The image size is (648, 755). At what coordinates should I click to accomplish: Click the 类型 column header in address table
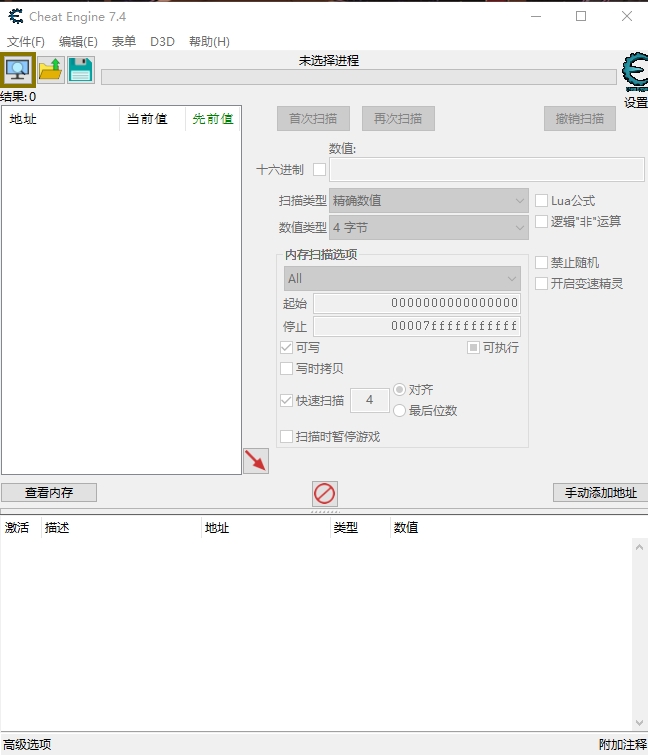(360, 528)
